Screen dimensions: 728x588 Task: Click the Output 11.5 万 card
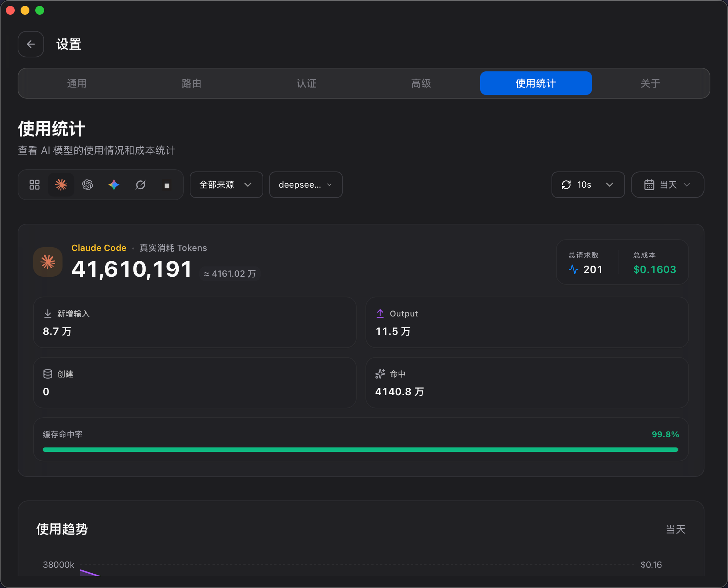pyautogui.click(x=527, y=322)
